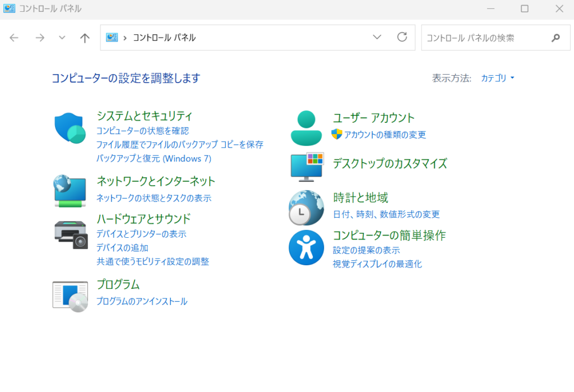This screenshot has width=574, height=392.
Task: Click アカウントの種類の変更 link
Action: [x=385, y=135]
